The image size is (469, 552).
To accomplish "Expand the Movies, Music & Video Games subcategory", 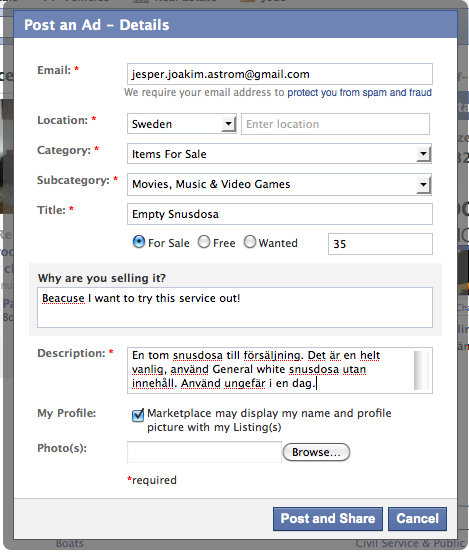I will tap(279, 184).
